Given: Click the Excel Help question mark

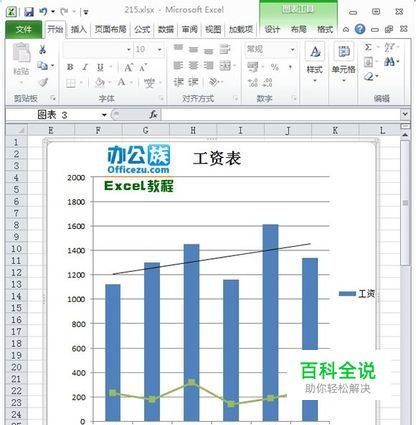Looking at the screenshot, I should click(x=360, y=30).
